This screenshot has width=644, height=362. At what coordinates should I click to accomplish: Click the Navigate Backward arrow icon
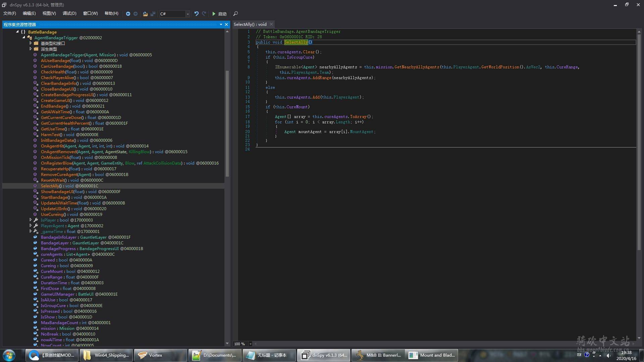pos(128,14)
